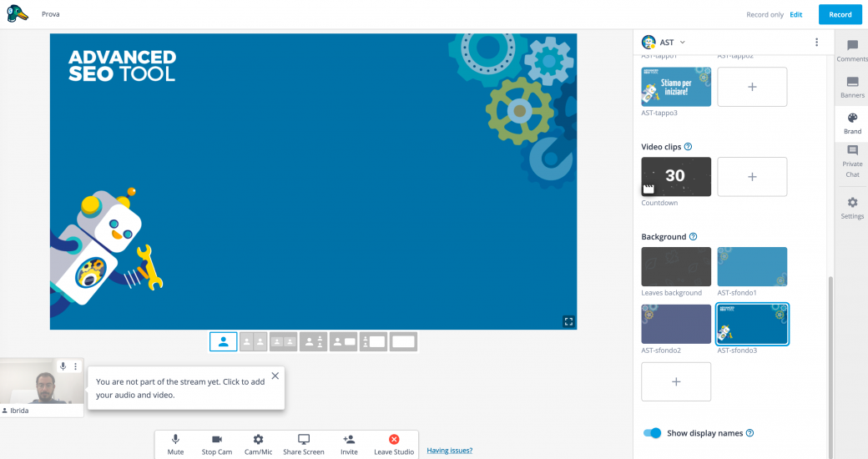This screenshot has height=459, width=868.
Task: Toggle Show display names switch
Action: tap(652, 433)
